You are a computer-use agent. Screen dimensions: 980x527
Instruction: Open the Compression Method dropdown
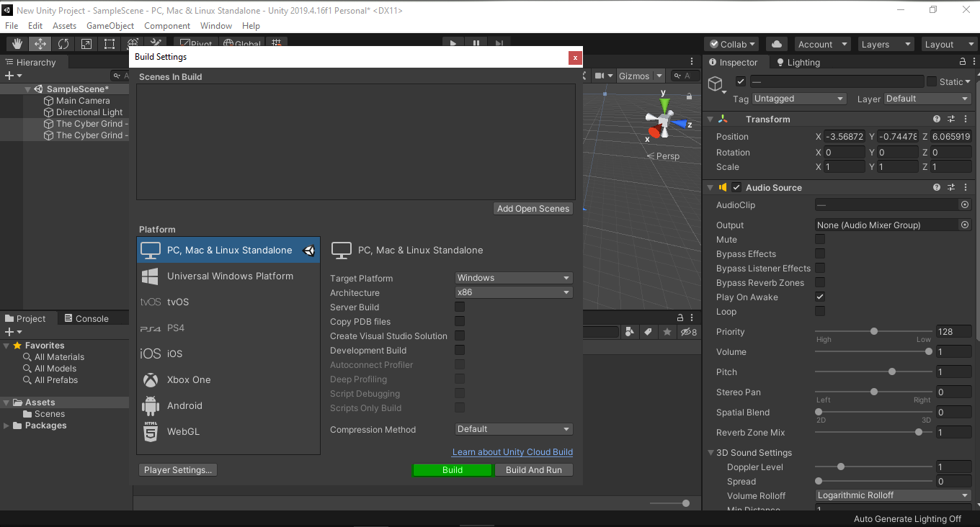pyautogui.click(x=514, y=429)
